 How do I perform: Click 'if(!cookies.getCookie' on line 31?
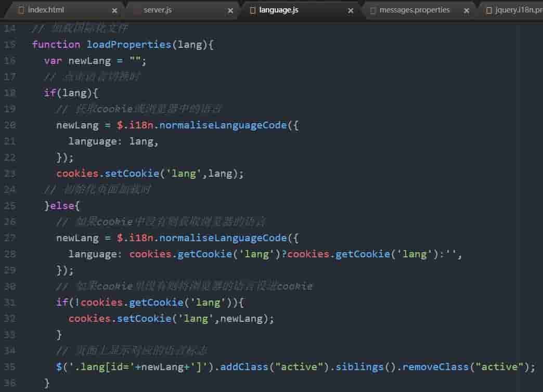click(x=120, y=303)
